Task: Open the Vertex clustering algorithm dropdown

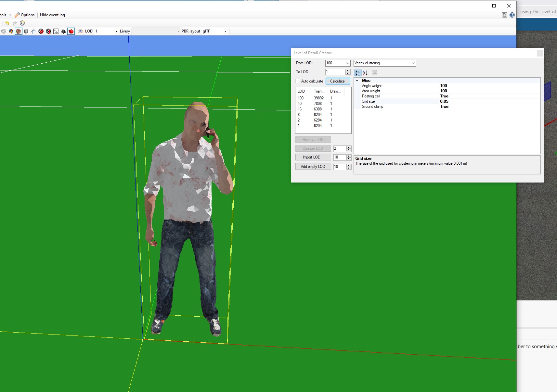Action: point(413,63)
